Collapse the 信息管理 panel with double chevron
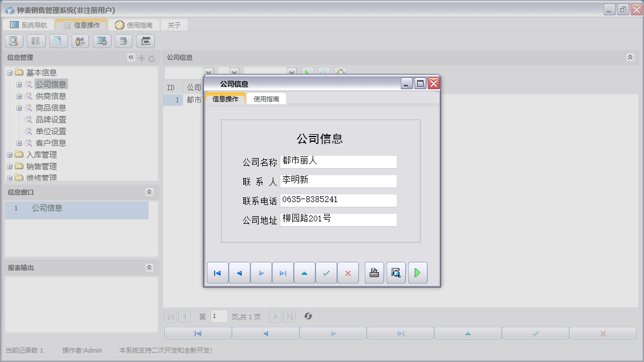 pyautogui.click(x=131, y=57)
